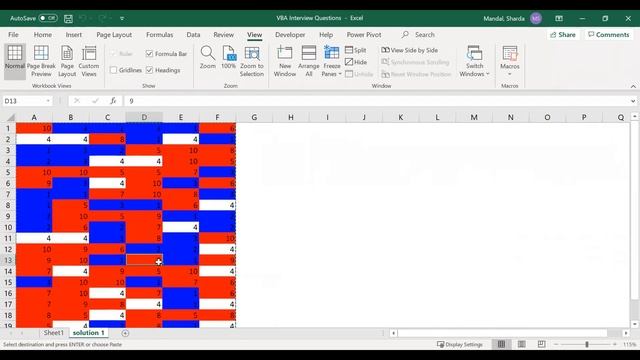The height and width of the screenshot is (360, 640).
Task: Open the Review tab
Action: (x=223, y=35)
